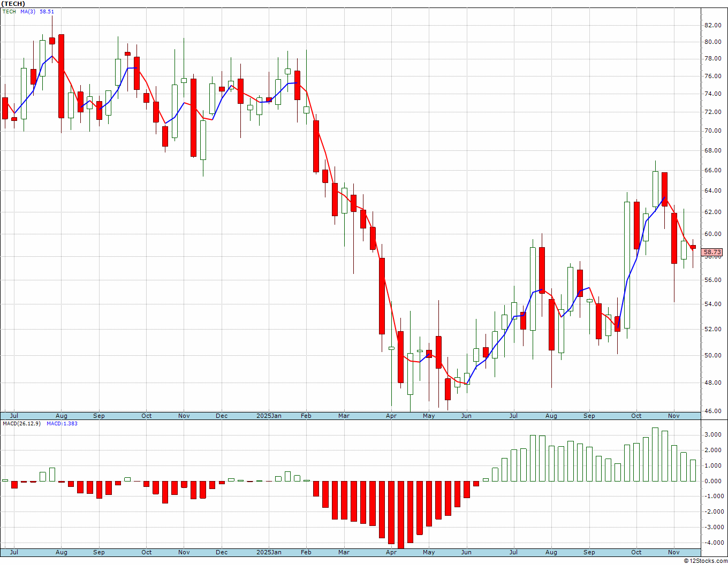The height and width of the screenshot is (565, 728).
Task: Click the 48.00 price axis label
Action: 712,383
